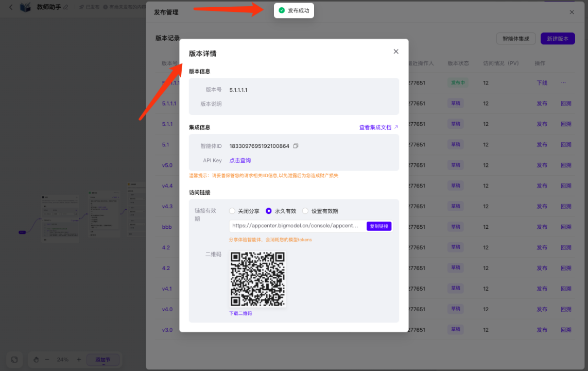Click 回溯 for version v3.0

(x=566, y=330)
